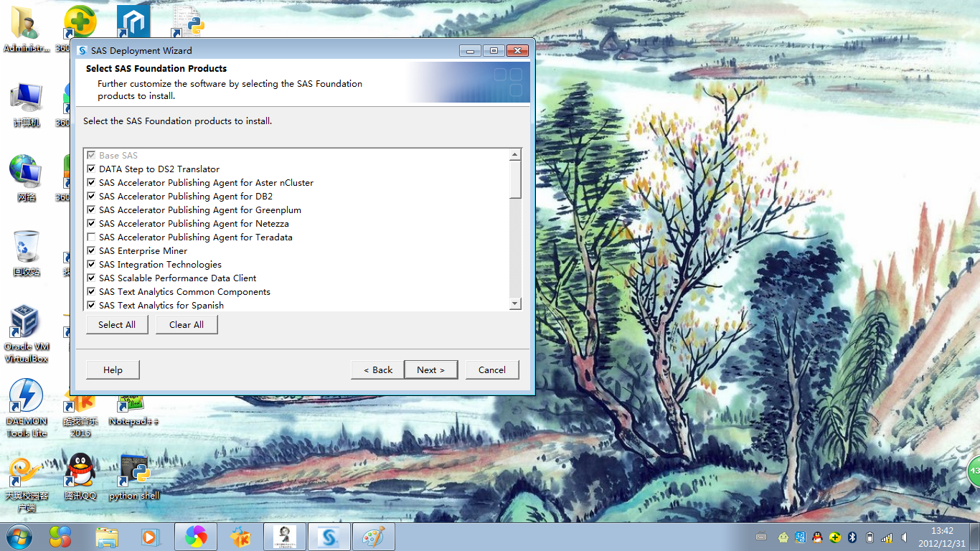The height and width of the screenshot is (551, 980).
Task: Launch Oracle VM VirtualBox from desktop
Action: (x=26, y=334)
